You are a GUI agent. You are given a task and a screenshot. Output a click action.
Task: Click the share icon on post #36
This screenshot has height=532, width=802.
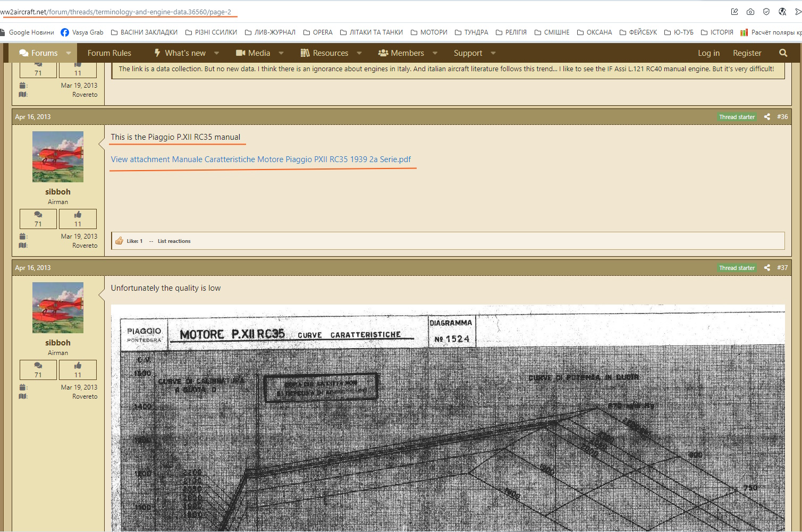(767, 117)
